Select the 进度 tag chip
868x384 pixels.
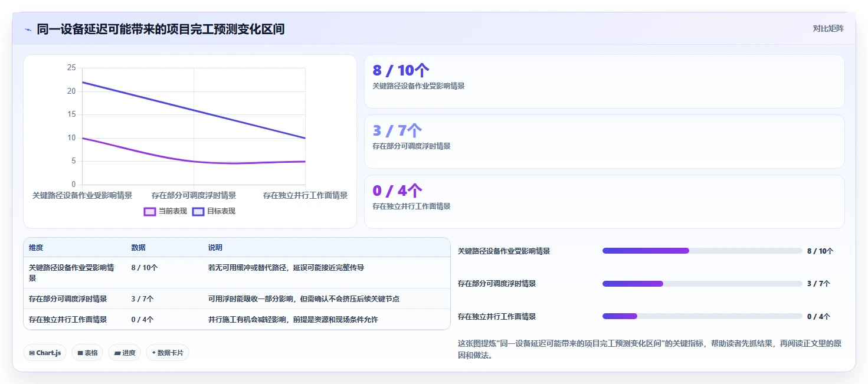(x=125, y=353)
